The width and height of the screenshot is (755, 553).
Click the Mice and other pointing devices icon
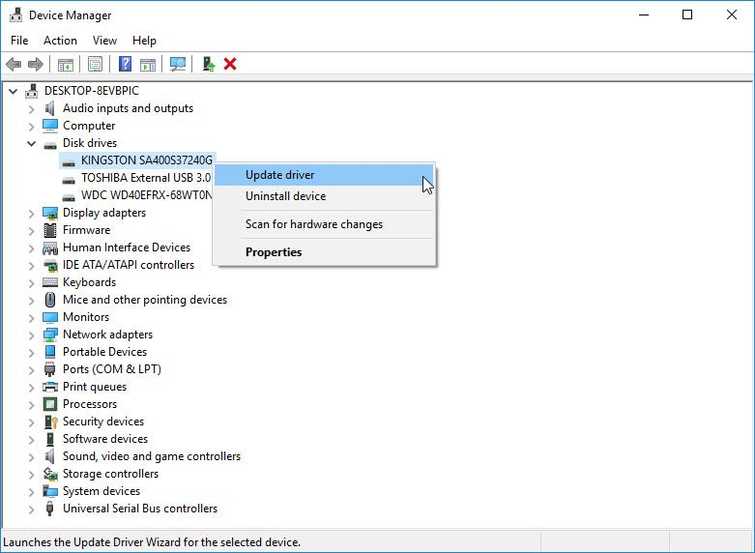[x=50, y=300]
